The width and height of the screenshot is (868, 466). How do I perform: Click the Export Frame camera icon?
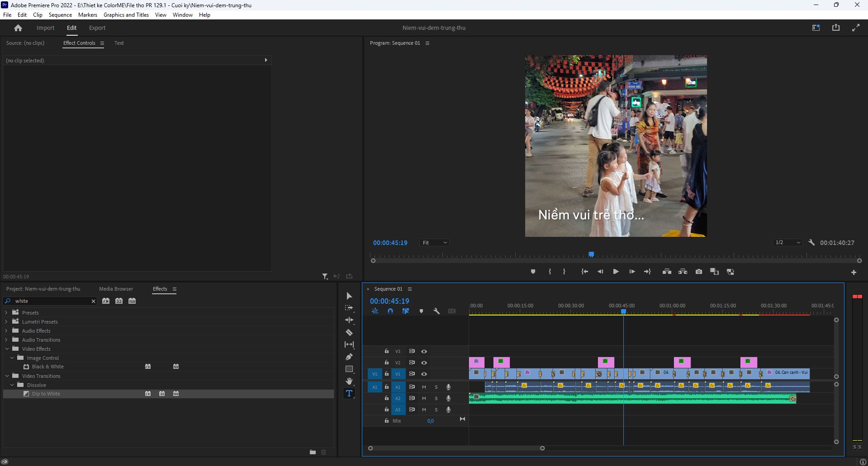pyautogui.click(x=699, y=272)
